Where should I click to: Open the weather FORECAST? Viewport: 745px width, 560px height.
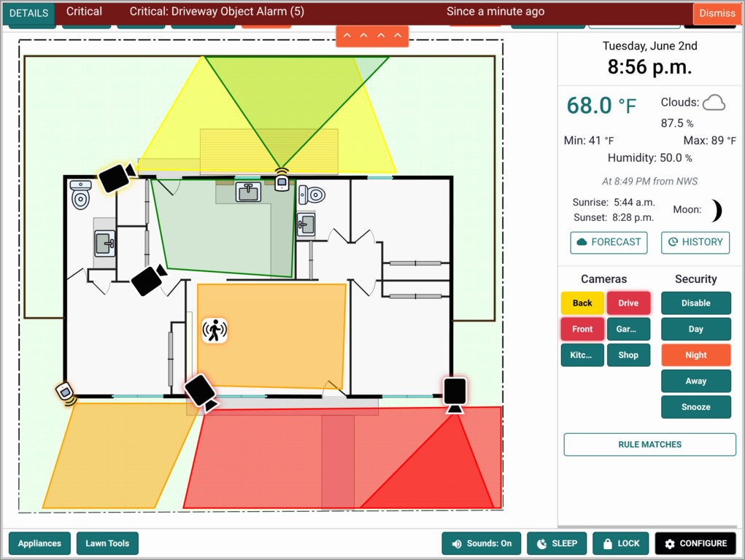(609, 242)
